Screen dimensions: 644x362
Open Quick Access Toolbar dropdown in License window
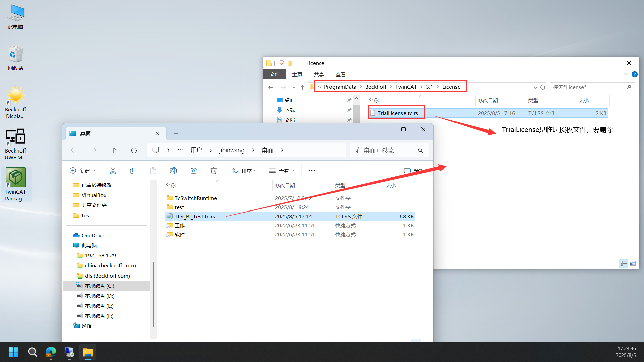[298, 63]
